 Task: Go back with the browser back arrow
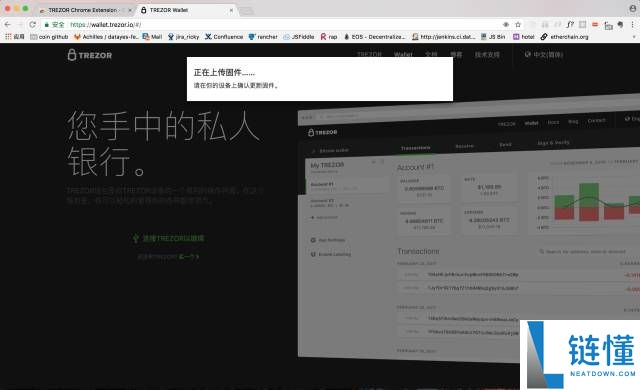point(7,25)
